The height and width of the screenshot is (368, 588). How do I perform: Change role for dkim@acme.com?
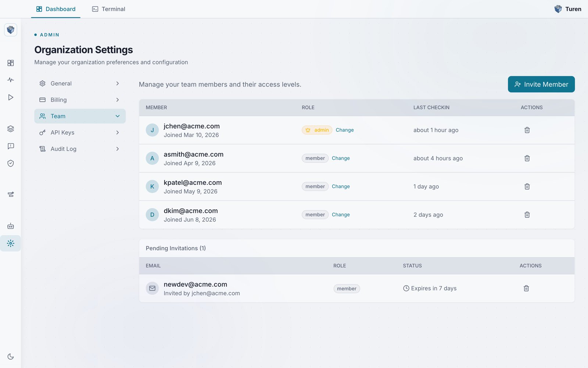pos(341,215)
